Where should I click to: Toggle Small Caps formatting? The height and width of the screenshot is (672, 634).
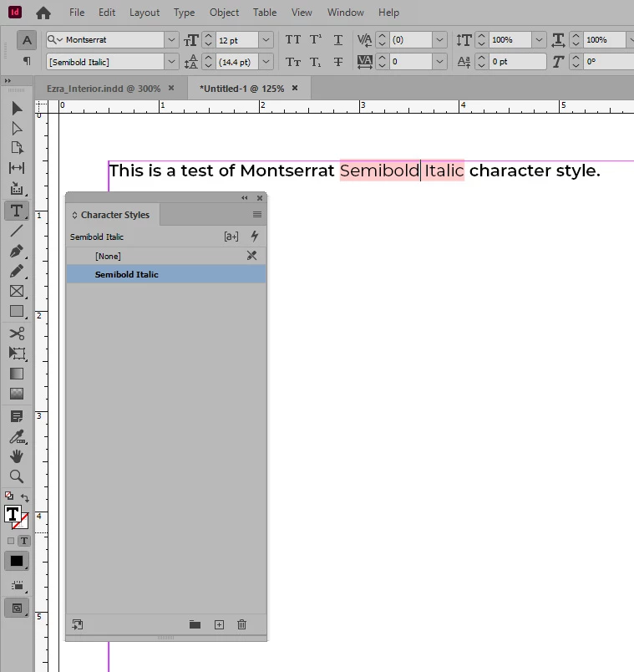pos(293,62)
